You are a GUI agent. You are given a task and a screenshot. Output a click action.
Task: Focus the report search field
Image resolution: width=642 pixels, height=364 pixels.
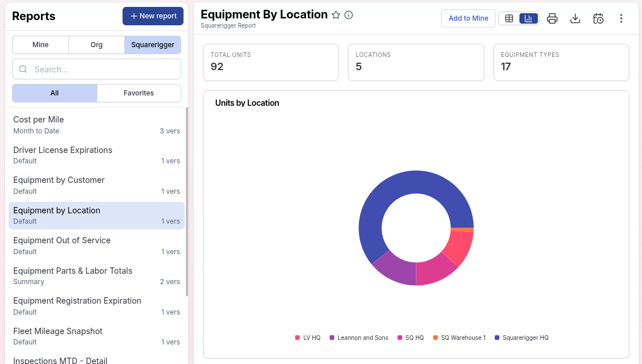[x=97, y=69]
